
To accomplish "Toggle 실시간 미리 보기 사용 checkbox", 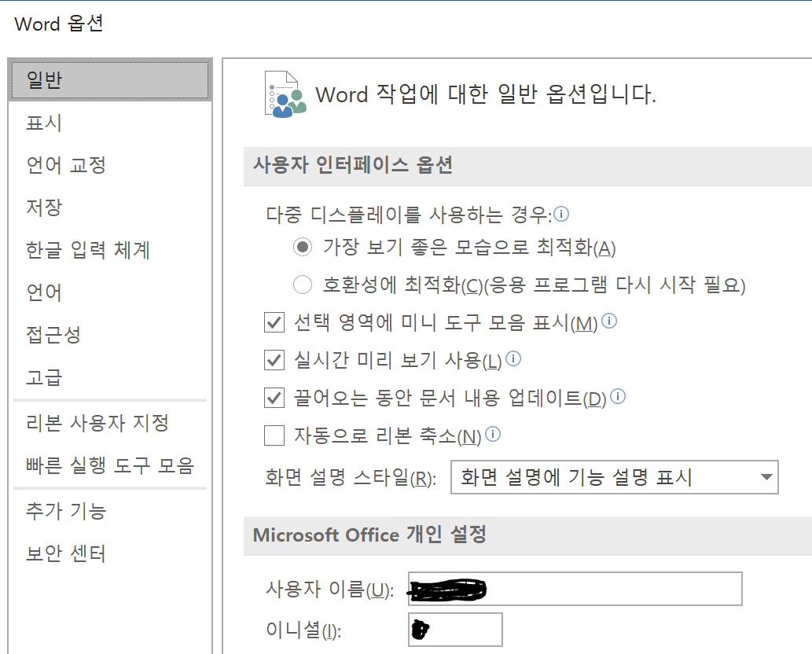I will [x=274, y=360].
